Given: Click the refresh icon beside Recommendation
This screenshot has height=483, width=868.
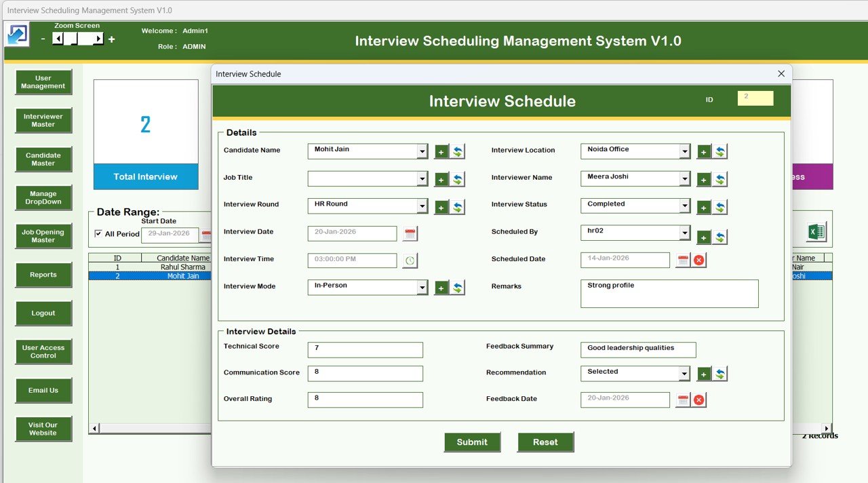Looking at the screenshot, I should coord(720,373).
